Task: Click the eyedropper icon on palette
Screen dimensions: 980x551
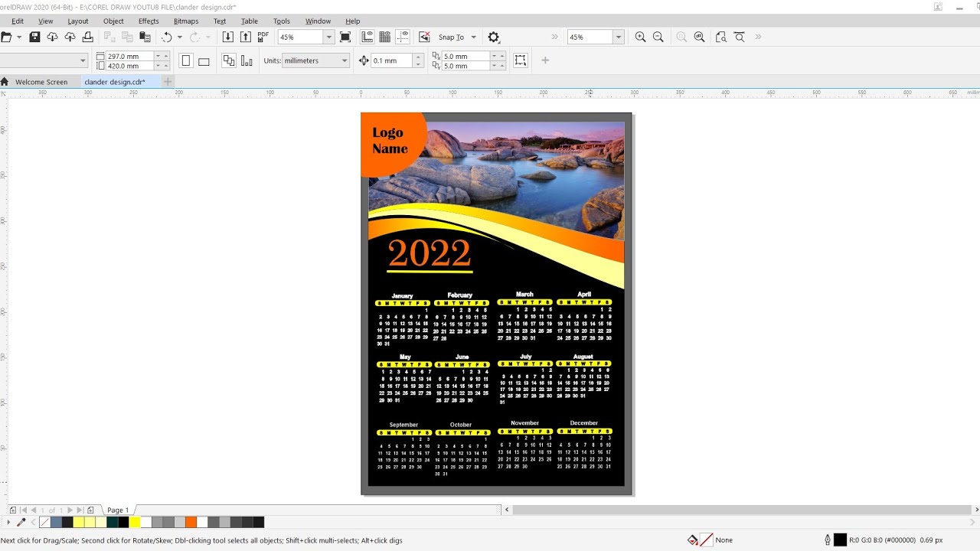Action: coord(21,522)
